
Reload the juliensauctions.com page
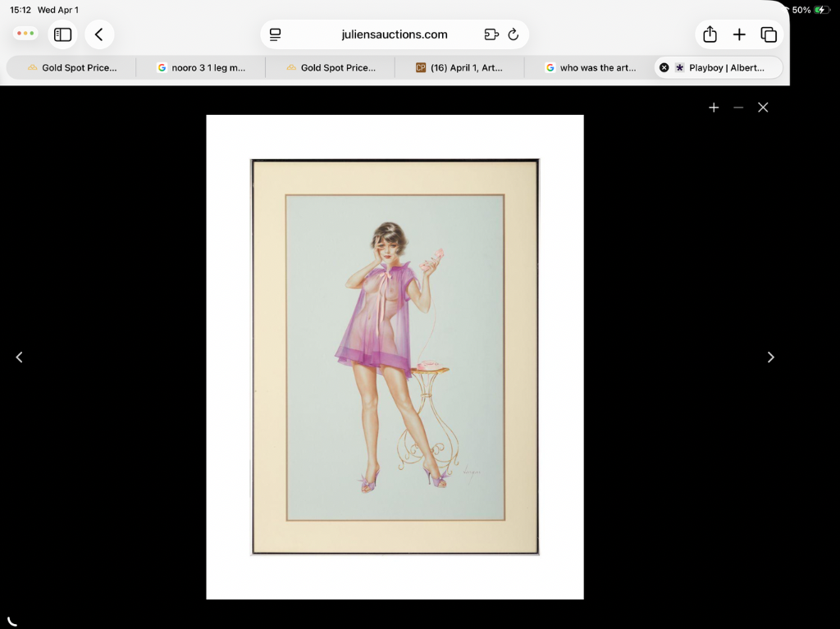514,34
